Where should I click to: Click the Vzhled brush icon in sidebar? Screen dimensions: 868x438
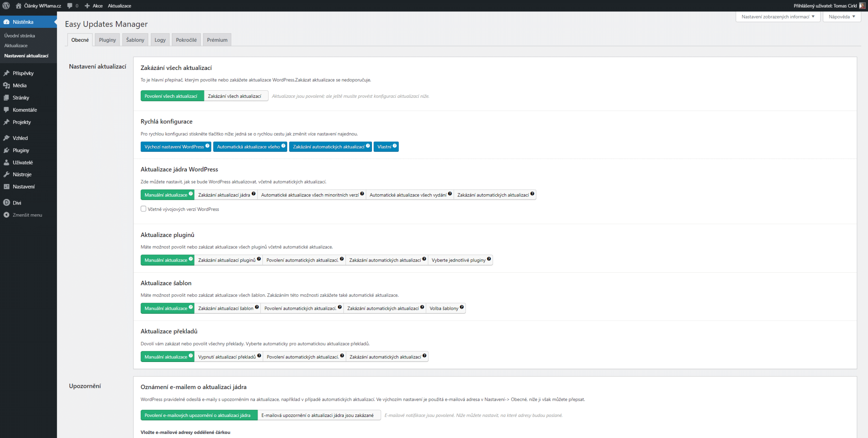6,138
